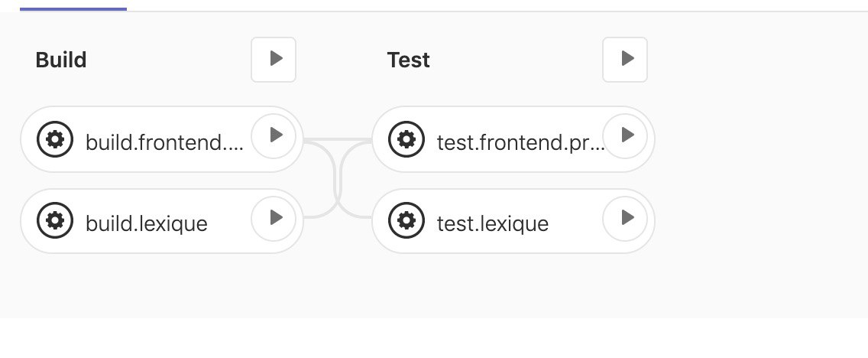868x358 pixels.
Task: Trigger the test.lexique job play icon
Action: click(625, 218)
